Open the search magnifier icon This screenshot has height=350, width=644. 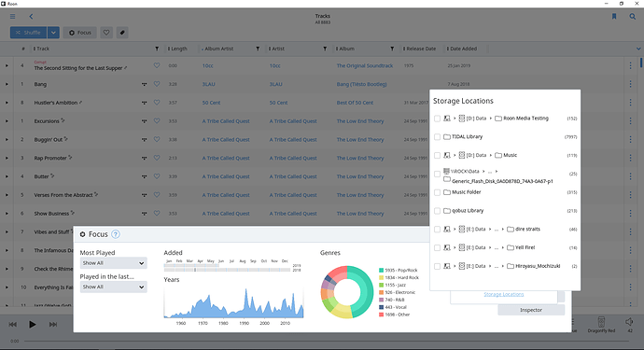(633, 17)
